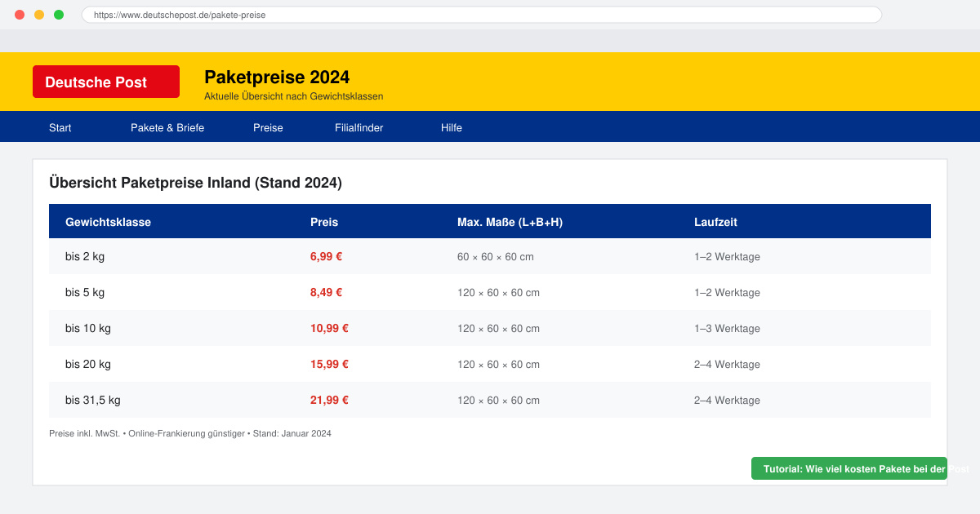Click the Paketpreise 2024 page title

(277, 77)
